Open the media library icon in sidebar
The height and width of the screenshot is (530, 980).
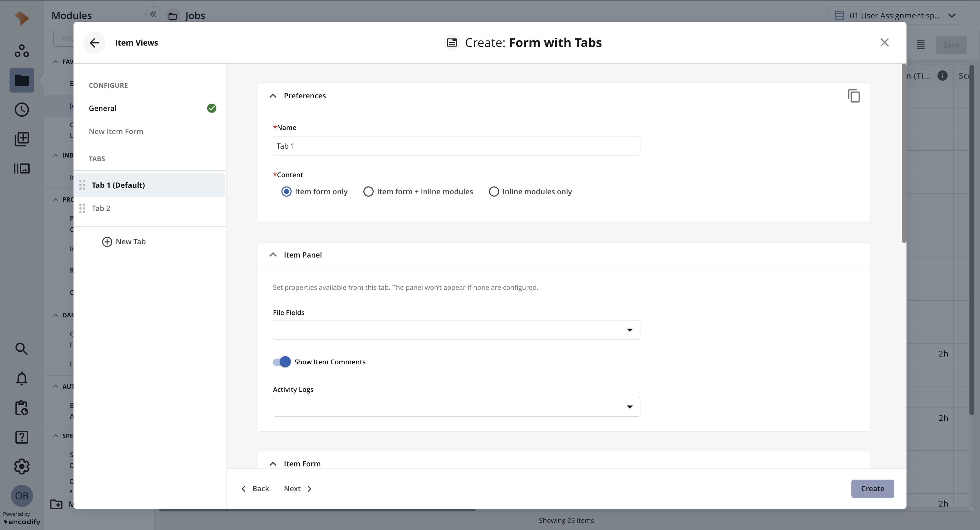coord(22,168)
